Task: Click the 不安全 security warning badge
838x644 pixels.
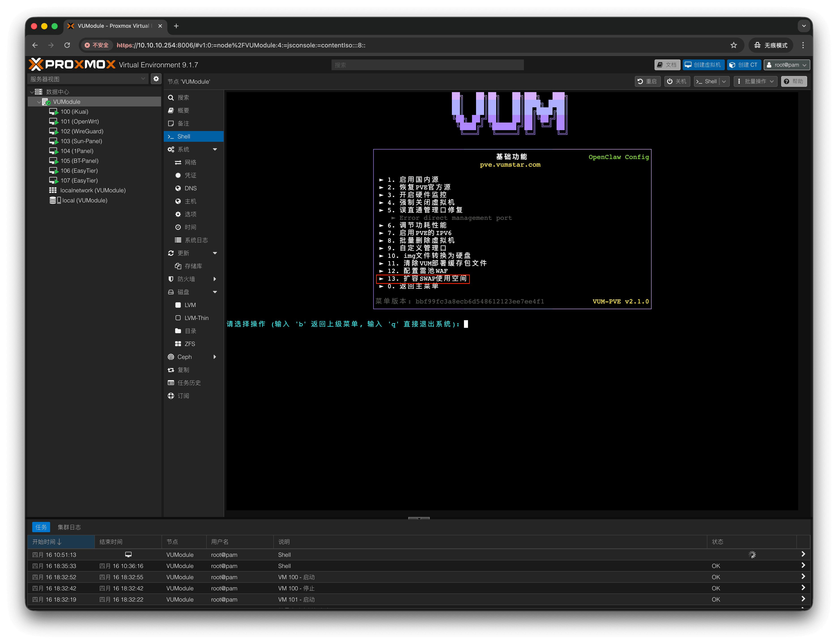Action: coord(97,45)
